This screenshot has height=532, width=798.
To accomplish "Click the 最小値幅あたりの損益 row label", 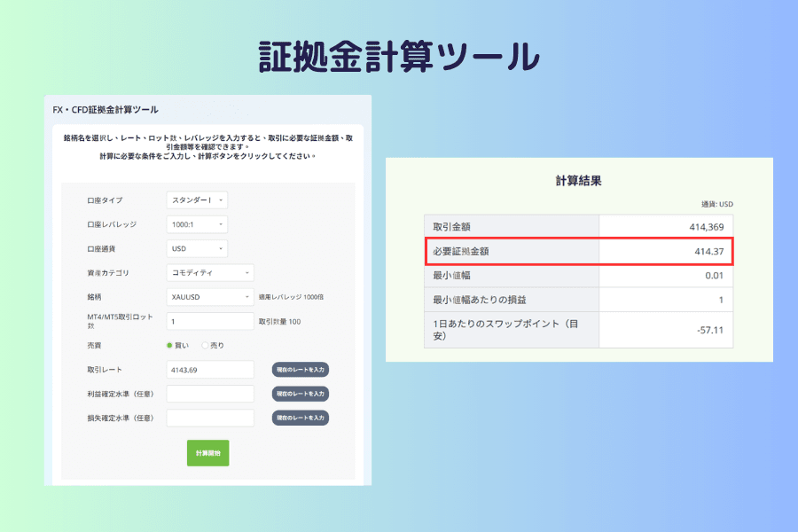I will tap(480, 300).
